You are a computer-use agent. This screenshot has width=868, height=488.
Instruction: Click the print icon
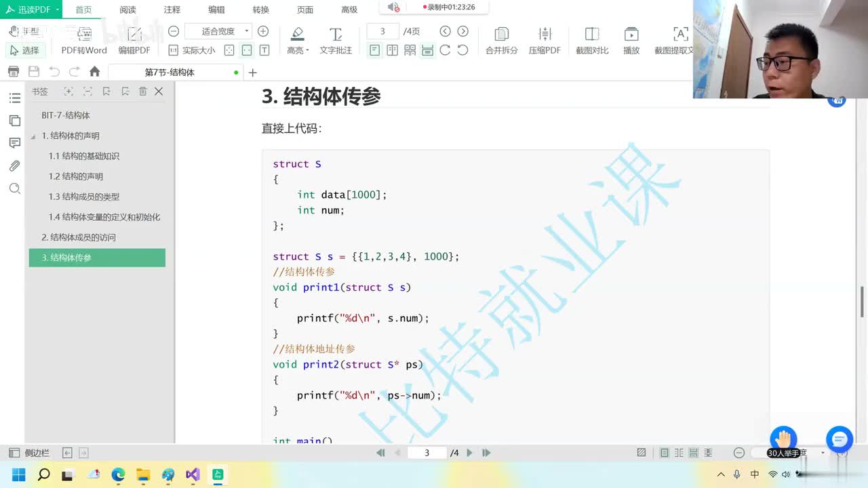[x=13, y=72]
